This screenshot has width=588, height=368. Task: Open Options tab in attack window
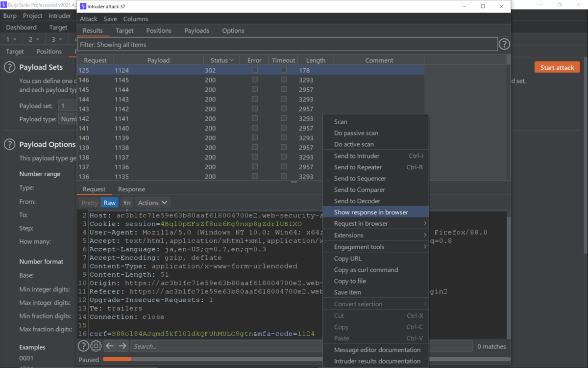click(x=233, y=30)
